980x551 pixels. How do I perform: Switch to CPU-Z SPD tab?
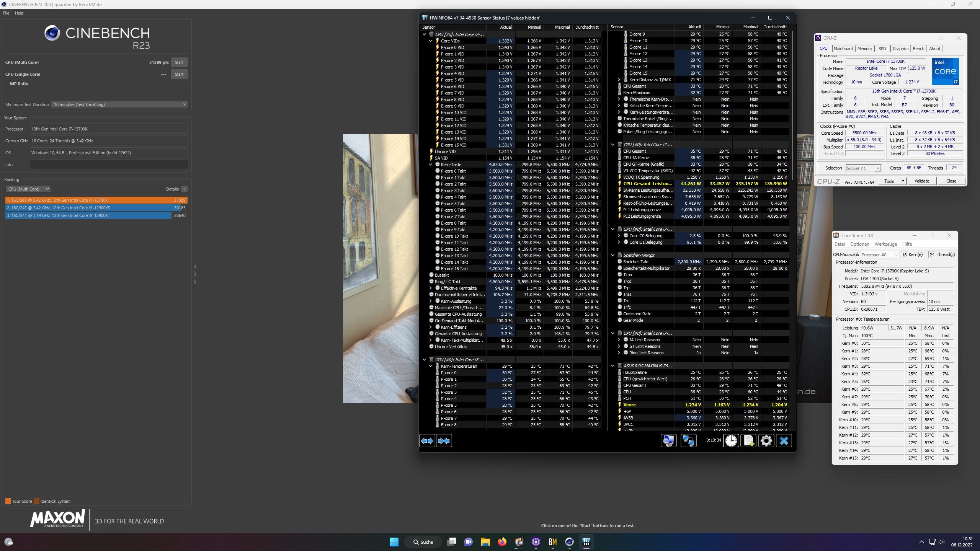882,49
